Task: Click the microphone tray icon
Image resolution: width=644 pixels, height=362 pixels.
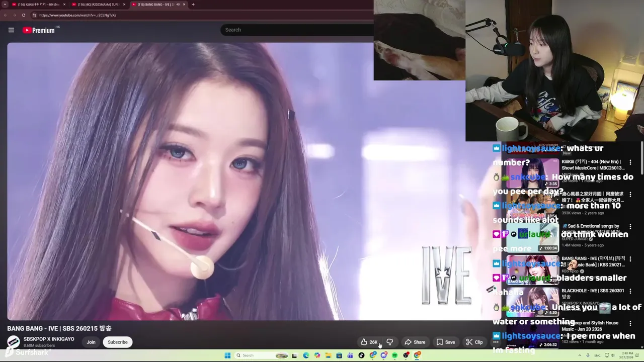Action: [x=588, y=355]
